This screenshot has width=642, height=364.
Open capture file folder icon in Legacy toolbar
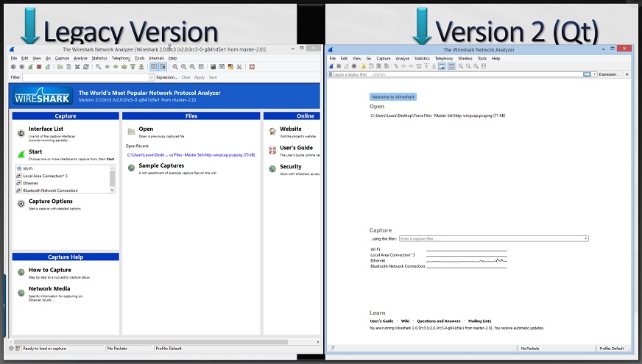(60, 67)
